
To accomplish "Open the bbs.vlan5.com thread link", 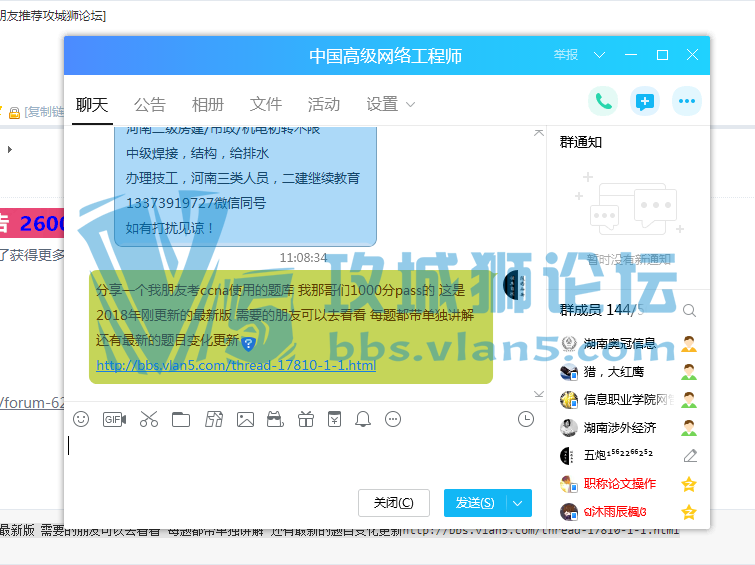I will (236, 366).
